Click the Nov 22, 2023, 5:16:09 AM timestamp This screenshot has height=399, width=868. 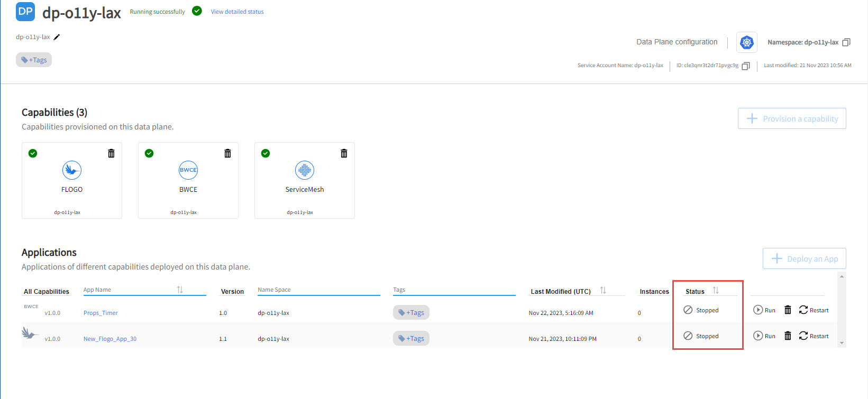point(561,313)
